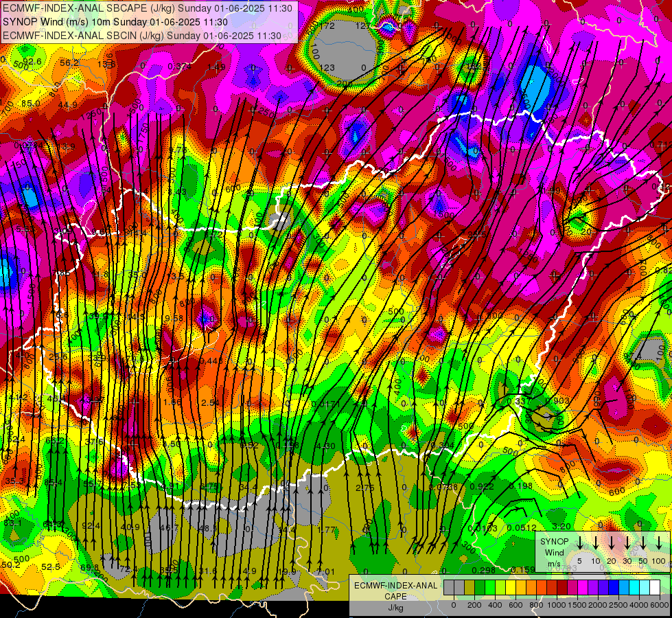The image size is (672, 618).
Task: Click the 7.01 value on the map
Action: (326, 572)
